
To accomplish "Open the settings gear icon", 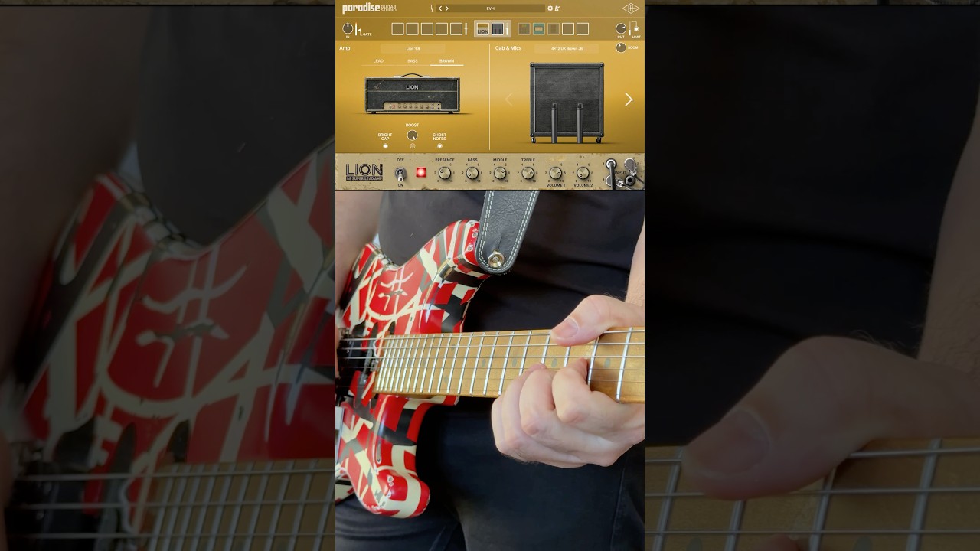I will click(550, 8).
